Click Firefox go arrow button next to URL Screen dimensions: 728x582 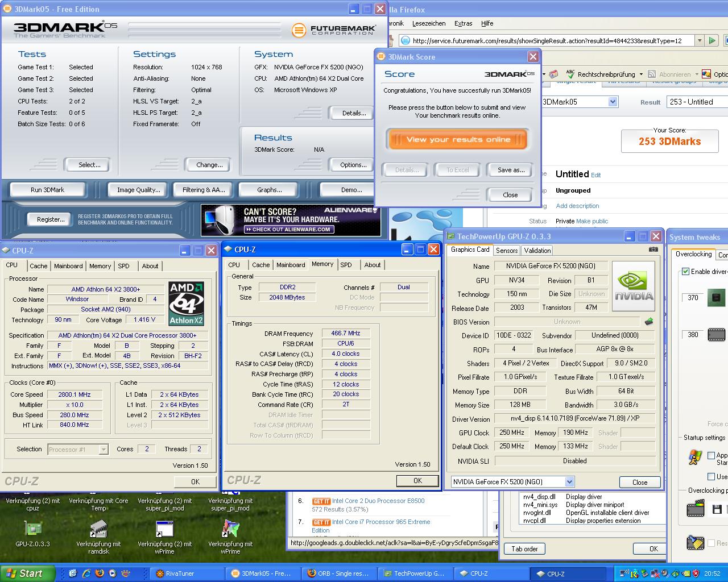(712, 40)
